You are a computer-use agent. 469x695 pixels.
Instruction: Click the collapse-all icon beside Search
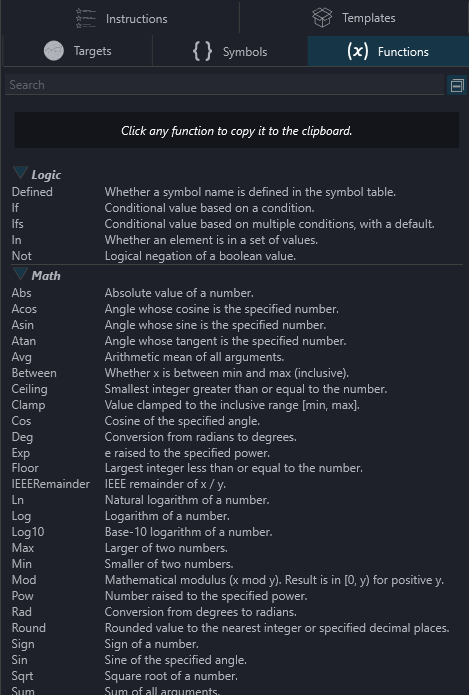(x=457, y=85)
